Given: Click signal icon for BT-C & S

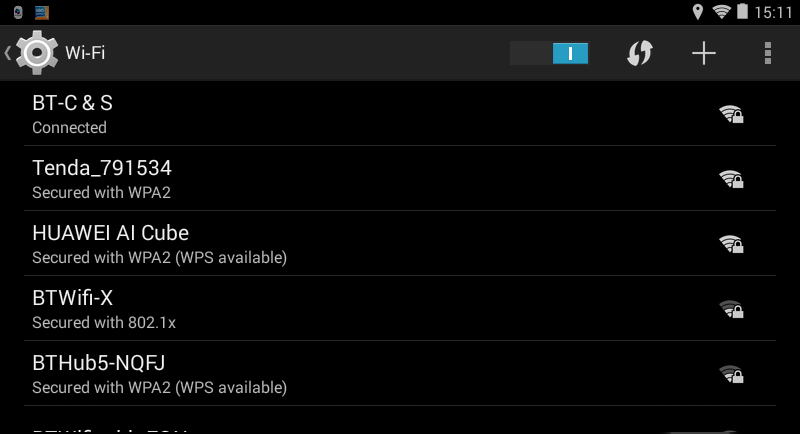Looking at the screenshot, I should (x=731, y=114).
